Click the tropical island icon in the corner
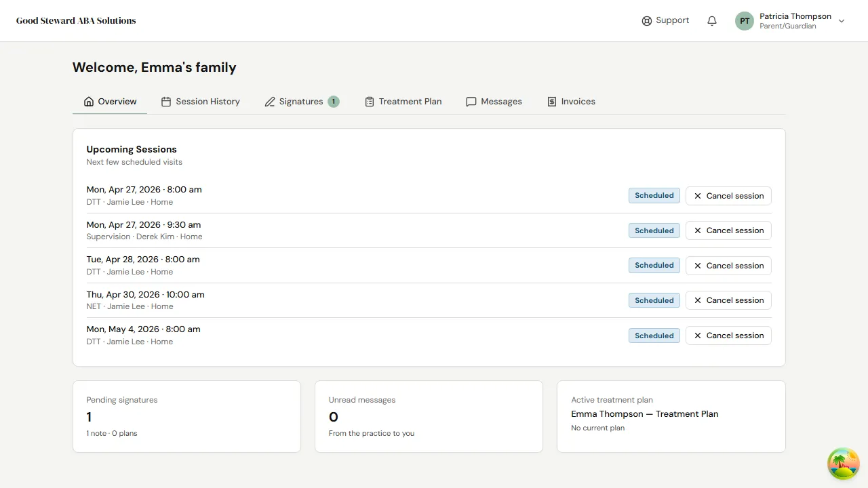 [x=843, y=464]
